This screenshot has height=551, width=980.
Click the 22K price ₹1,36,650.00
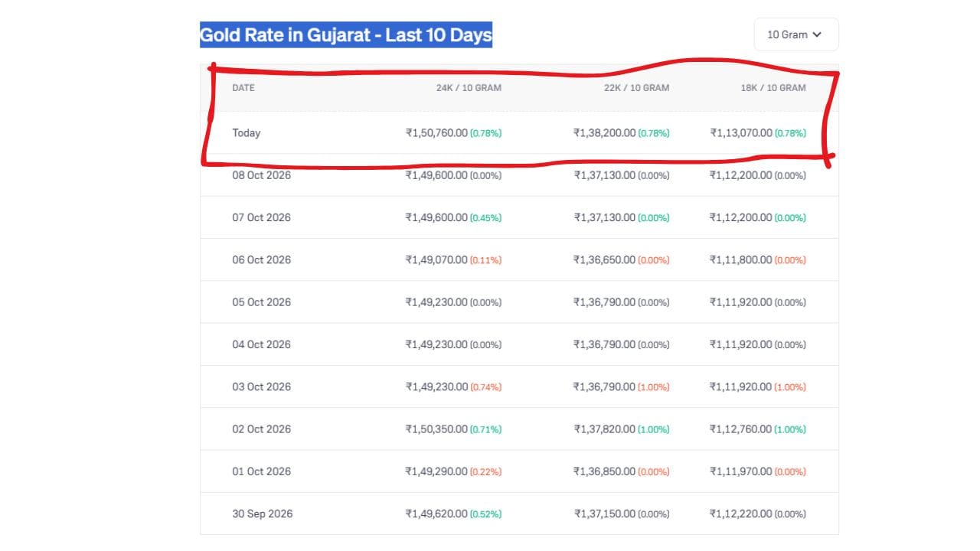(604, 260)
